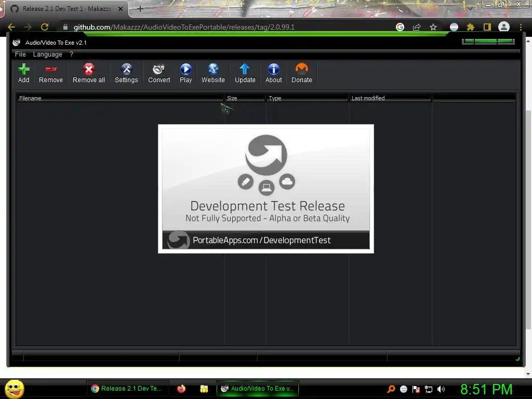This screenshot has width=532, height=399.
Task: Click the Donate toolbar button
Action: [302, 73]
